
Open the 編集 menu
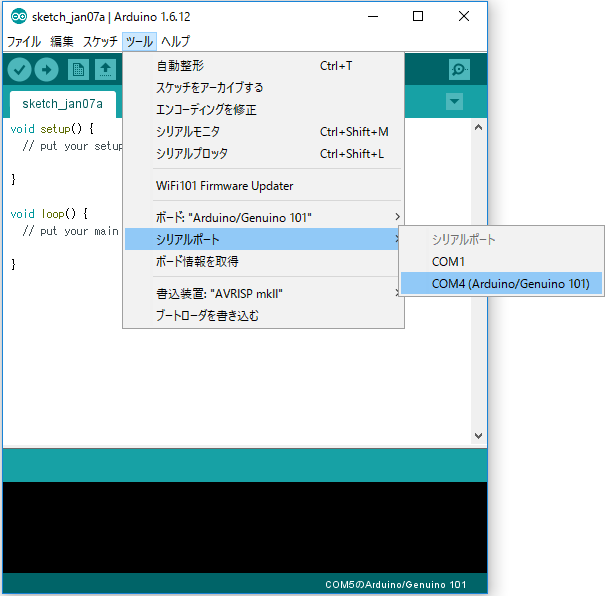click(x=62, y=41)
